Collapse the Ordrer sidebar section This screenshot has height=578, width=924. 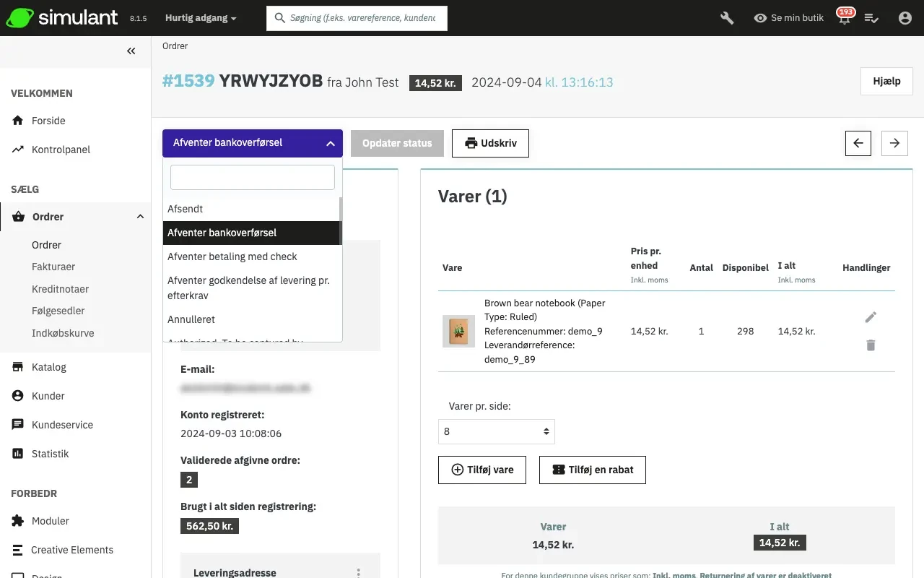click(x=140, y=217)
